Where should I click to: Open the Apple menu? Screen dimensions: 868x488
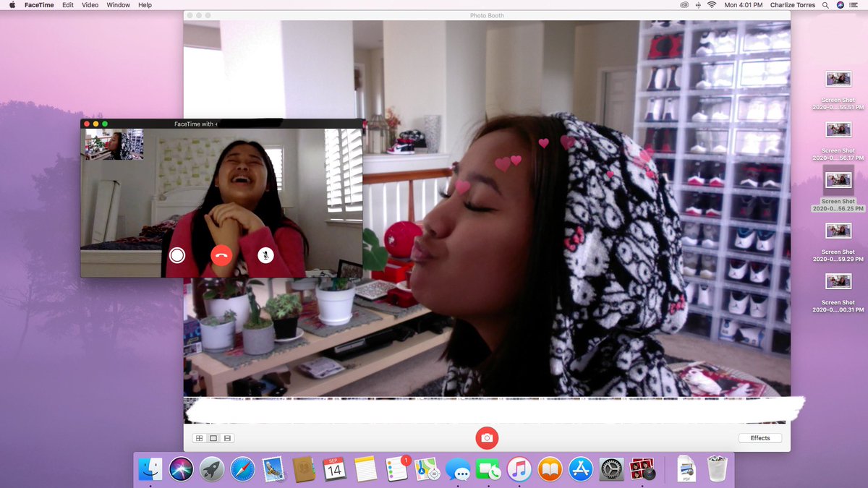tap(12, 5)
